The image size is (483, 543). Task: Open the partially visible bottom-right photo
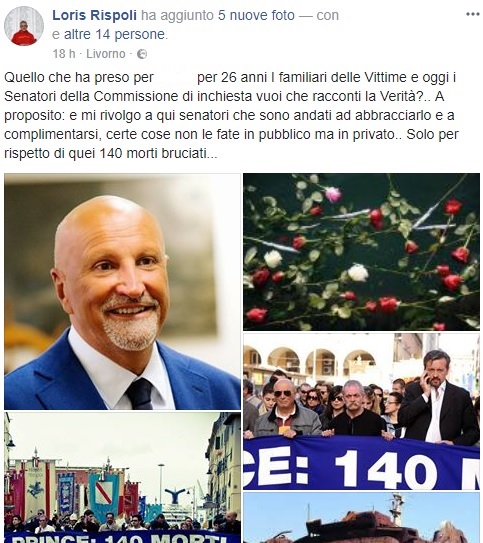click(x=361, y=517)
